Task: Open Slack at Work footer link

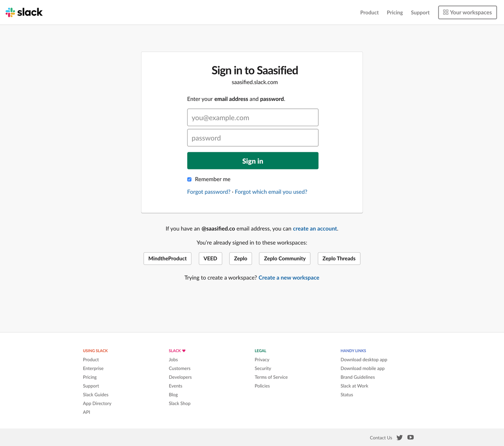Action: point(354,386)
